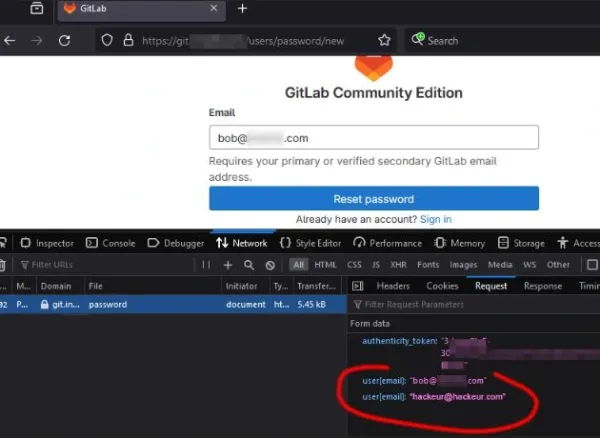Viewport: 600px width, 438px height.
Task: Click the address bar URL
Action: click(243, 41)
